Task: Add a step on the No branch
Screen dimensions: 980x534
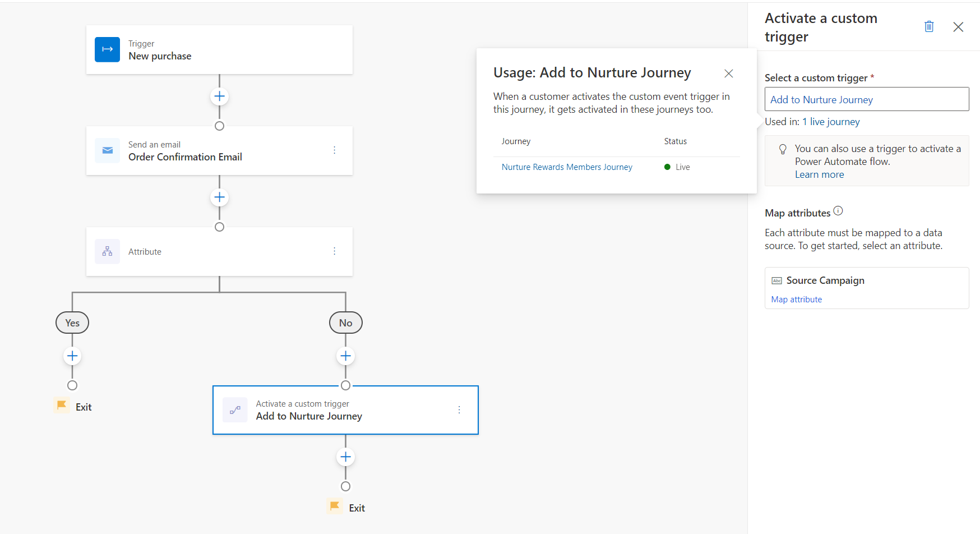Action: [x=346, y=356]
